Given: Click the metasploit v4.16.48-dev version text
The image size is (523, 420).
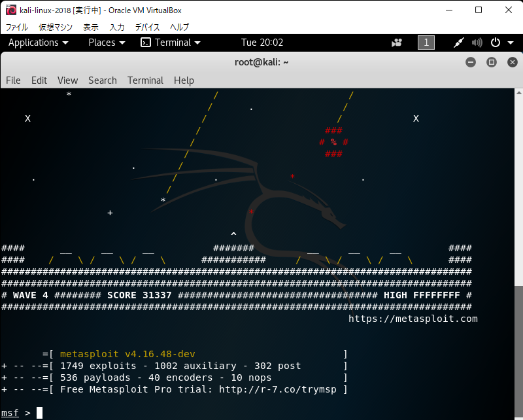Looking at the screenshot, I should tap(127, 354).
